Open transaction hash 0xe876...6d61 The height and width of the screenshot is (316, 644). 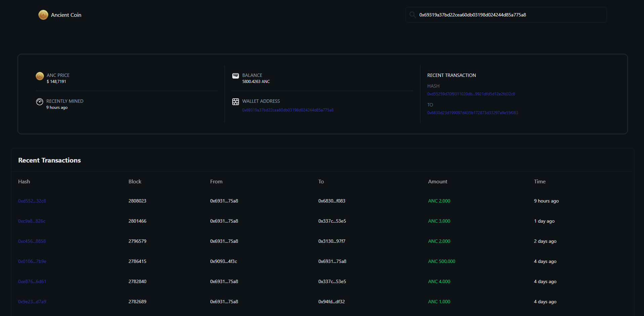(32, 281)
